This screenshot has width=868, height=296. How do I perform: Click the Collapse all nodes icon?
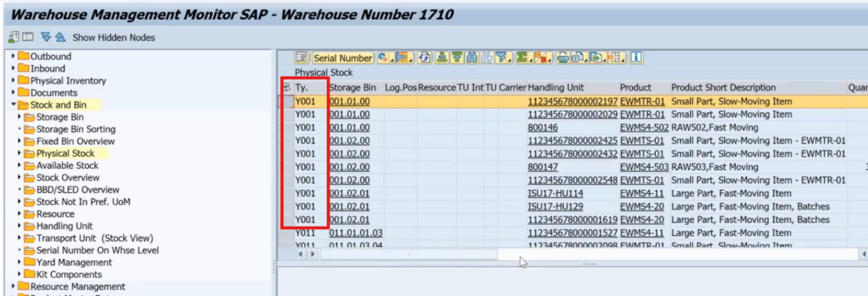[x=60, y=37]
